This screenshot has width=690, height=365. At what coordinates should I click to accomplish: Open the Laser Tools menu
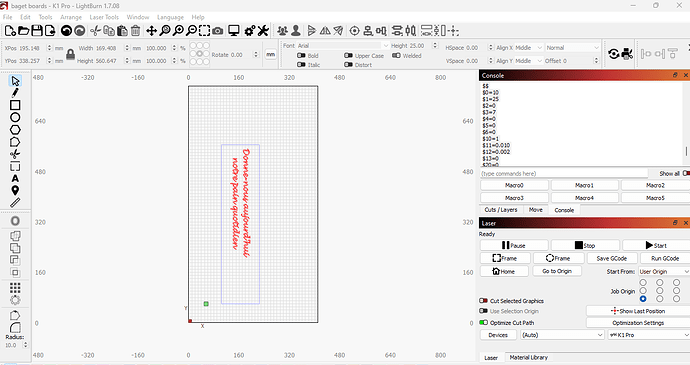104,17
